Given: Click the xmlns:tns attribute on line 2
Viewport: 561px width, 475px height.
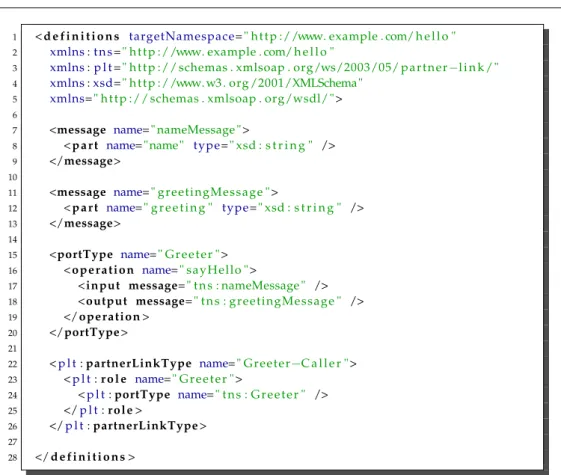Looking at the screenshot, I should pyautogui.click(x=192, y=52).
